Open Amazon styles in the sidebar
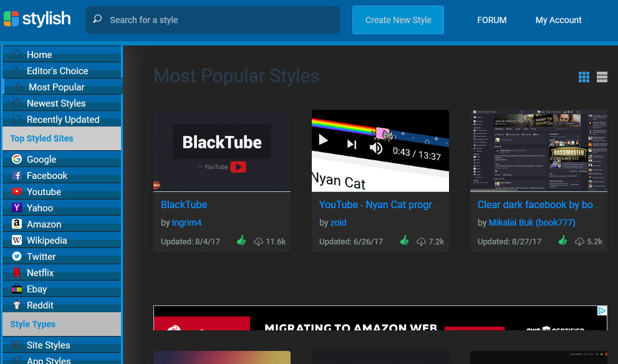The width and height of the screenshot is (618, 364). point(62,224)
